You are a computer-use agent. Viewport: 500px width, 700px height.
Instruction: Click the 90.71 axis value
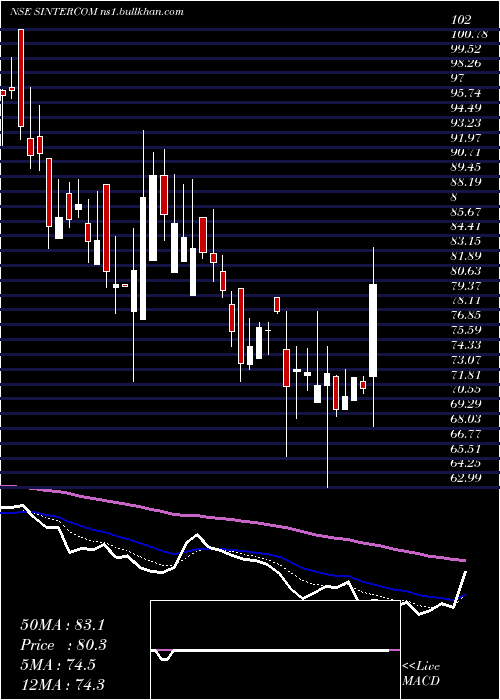coord(466,152)
